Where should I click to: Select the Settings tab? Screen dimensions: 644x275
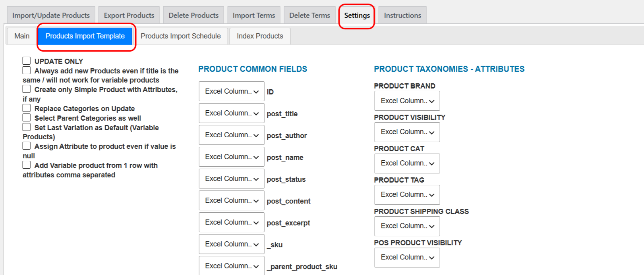pyautogui.click(x=357, y=15)
